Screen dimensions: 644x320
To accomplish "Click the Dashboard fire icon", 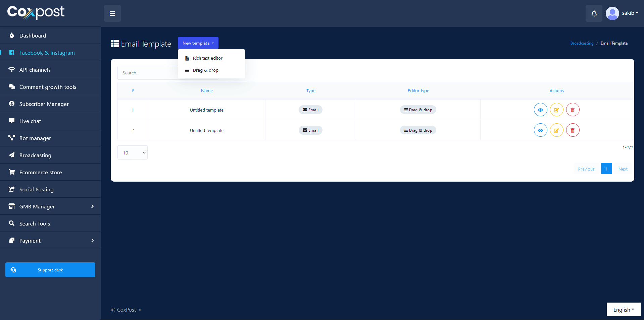I will click(12, 35).
